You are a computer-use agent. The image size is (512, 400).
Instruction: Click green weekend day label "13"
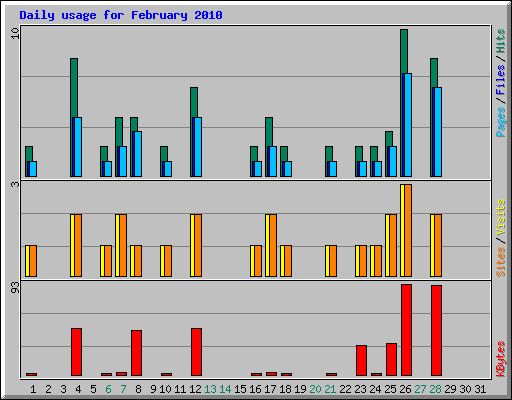pyautogui.click(x=210, y=389)
